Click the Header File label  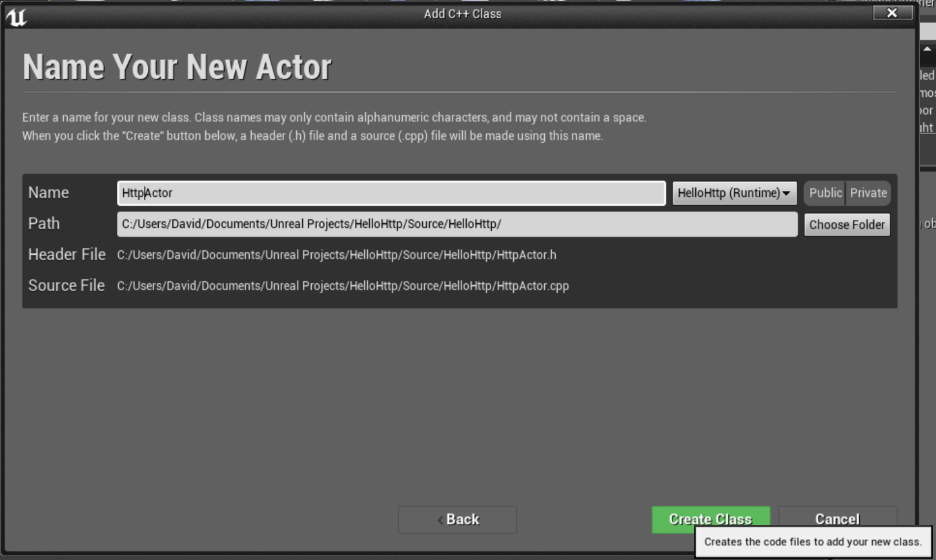pos(66,254)
